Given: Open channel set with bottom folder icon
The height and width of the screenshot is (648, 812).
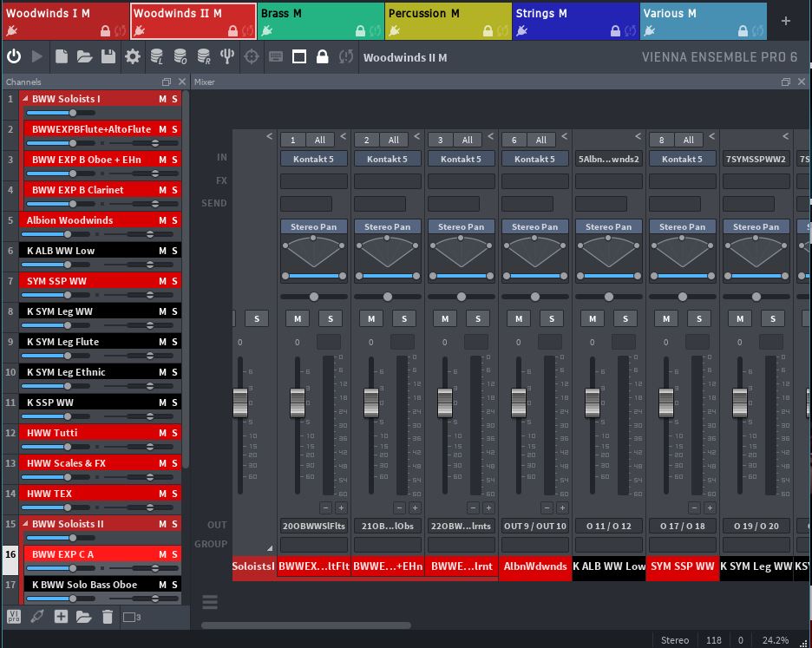Looking at the screenshot, I should click(x=84, y=617).
